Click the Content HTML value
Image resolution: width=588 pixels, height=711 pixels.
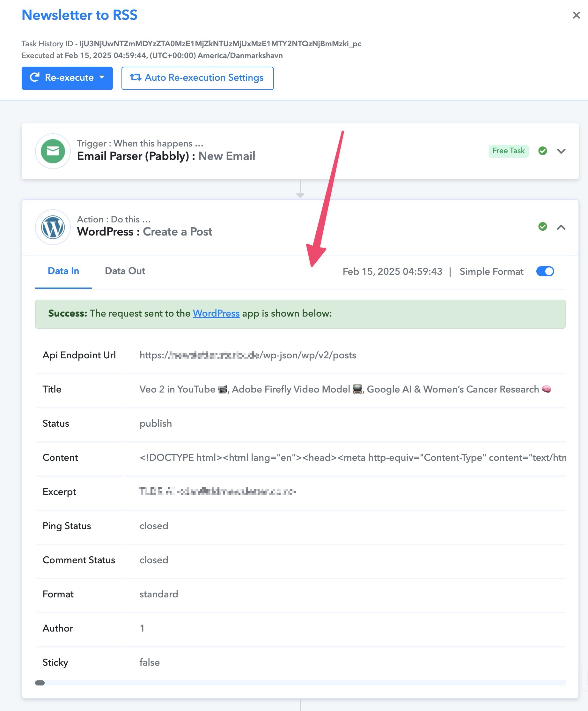coord(353,458)
